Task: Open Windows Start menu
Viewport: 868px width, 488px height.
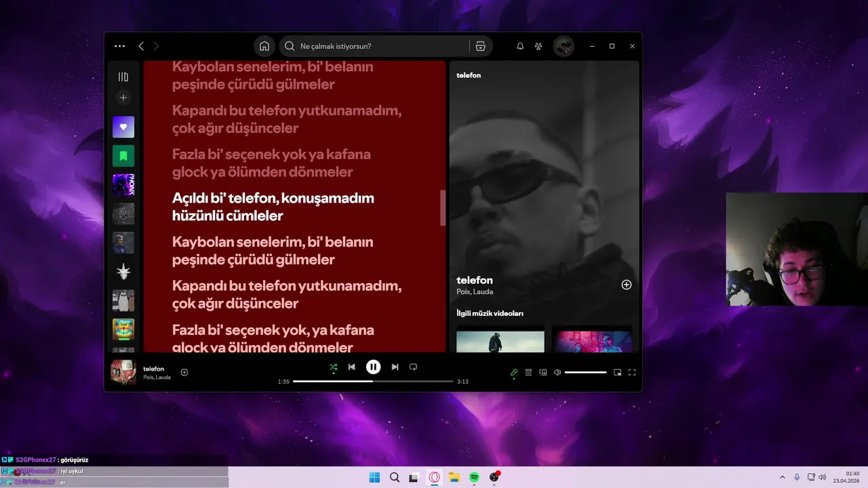Action: [374, 477]
